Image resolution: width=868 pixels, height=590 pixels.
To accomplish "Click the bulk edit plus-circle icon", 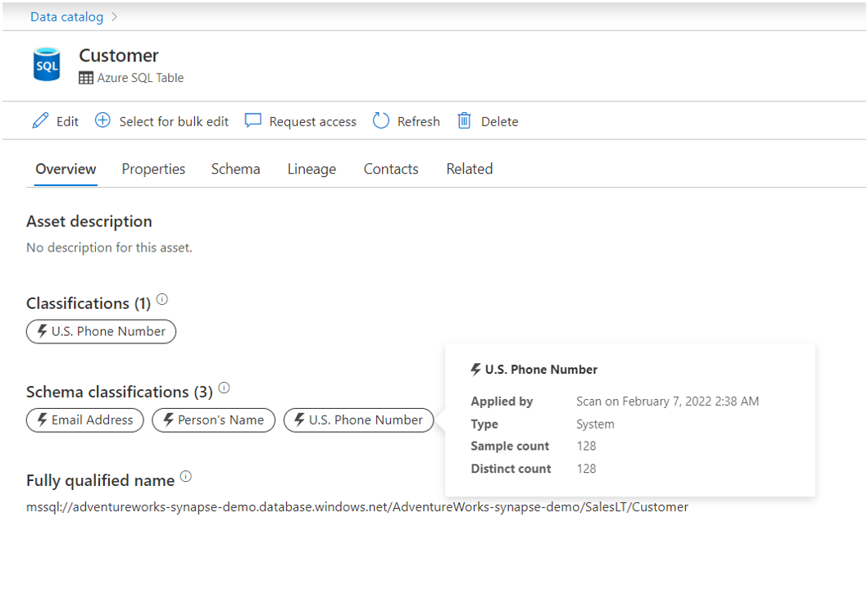I will [102, 120].
